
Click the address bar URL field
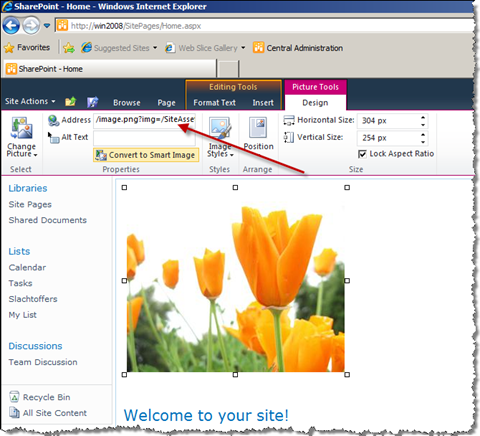265,26
